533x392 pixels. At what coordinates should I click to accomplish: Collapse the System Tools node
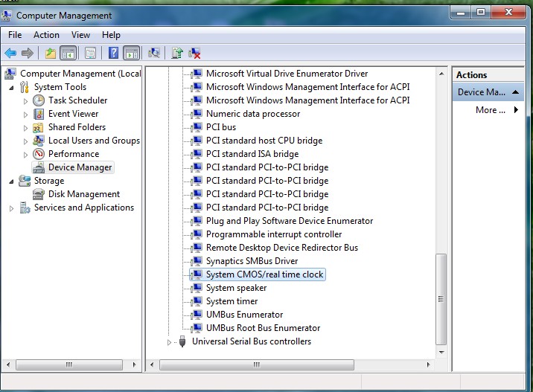point(12,88)
